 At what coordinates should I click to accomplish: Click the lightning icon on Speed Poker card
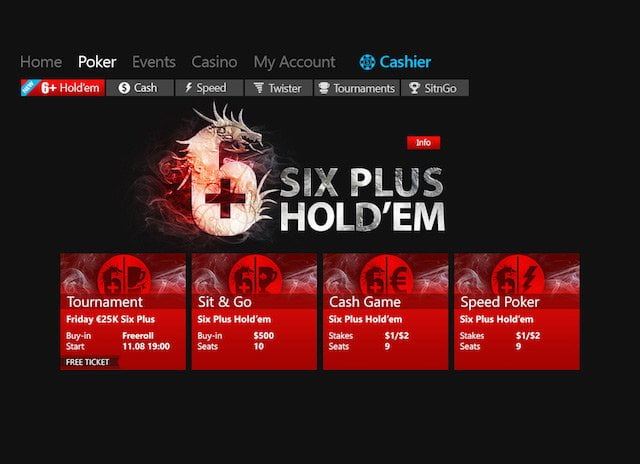tap(529, 278)
